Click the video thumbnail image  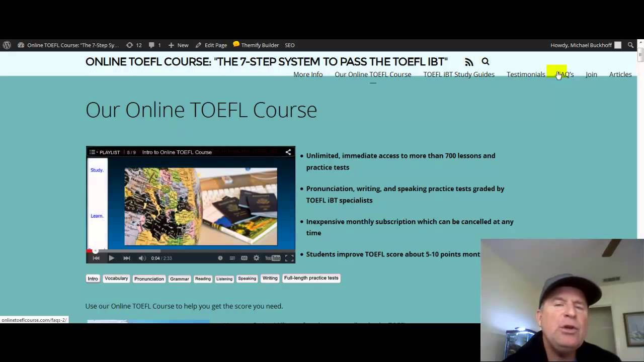pos(201,206)
